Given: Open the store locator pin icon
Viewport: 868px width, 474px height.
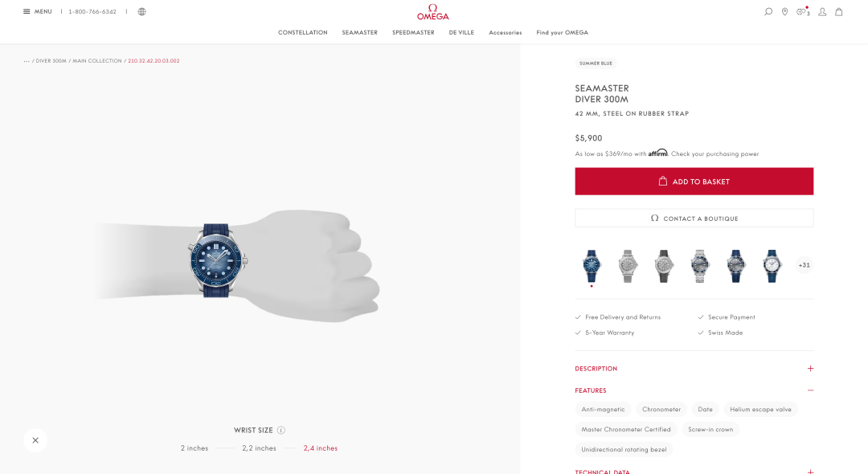Looking at the screenshot, I should tap(784, 11).
